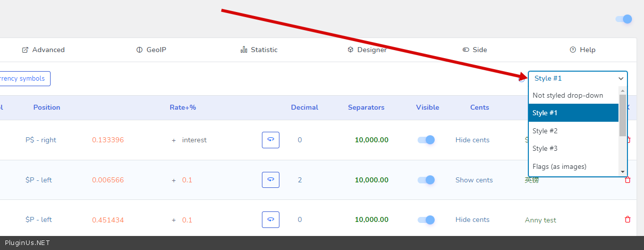Pick the 'Style #3' option
Viewport: 644px width, 250px height.
[573, 148]
